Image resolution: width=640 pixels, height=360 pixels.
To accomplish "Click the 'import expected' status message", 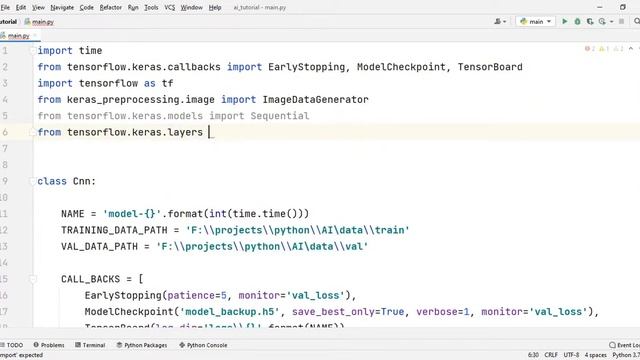I will coord(22,355).
